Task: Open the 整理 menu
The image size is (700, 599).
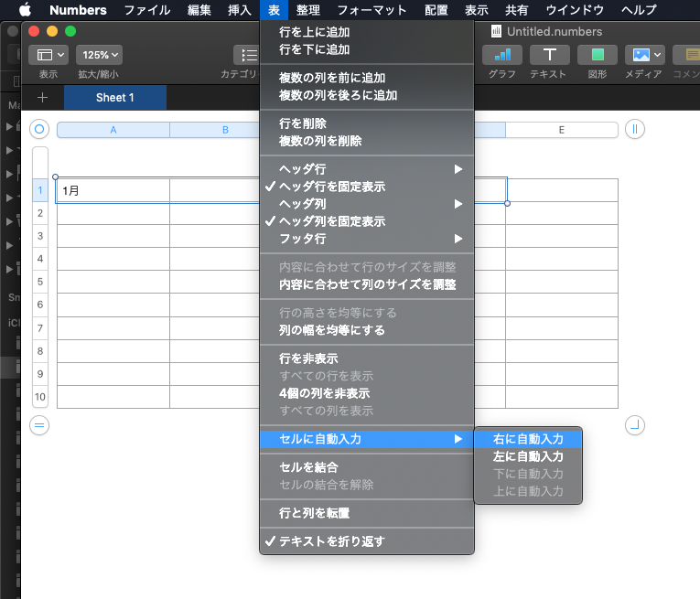Action: tap(308, 9)
